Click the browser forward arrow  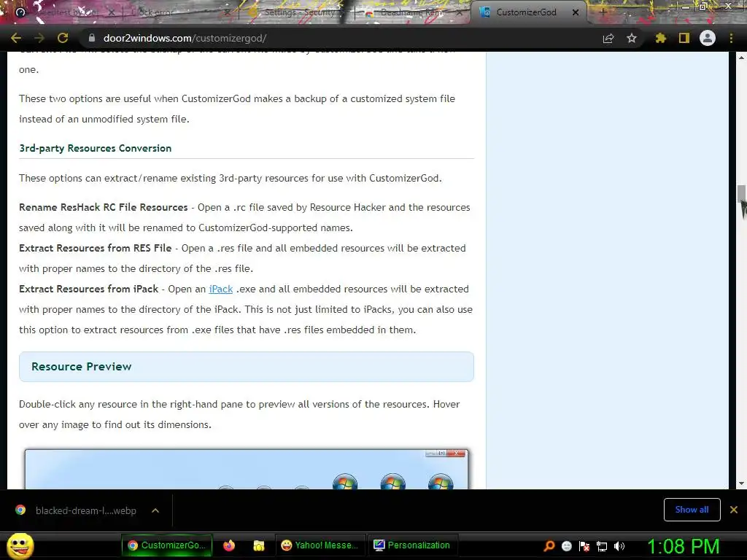point(39,38)
